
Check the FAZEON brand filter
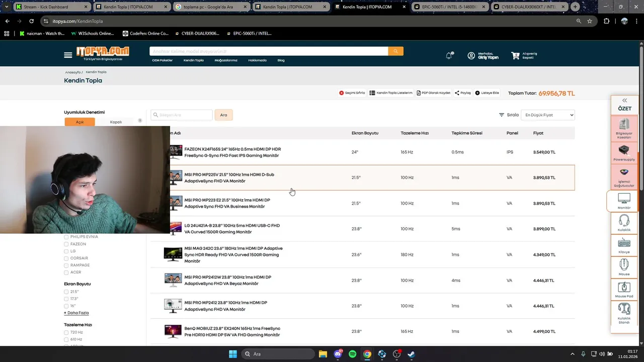pos(66,244)
